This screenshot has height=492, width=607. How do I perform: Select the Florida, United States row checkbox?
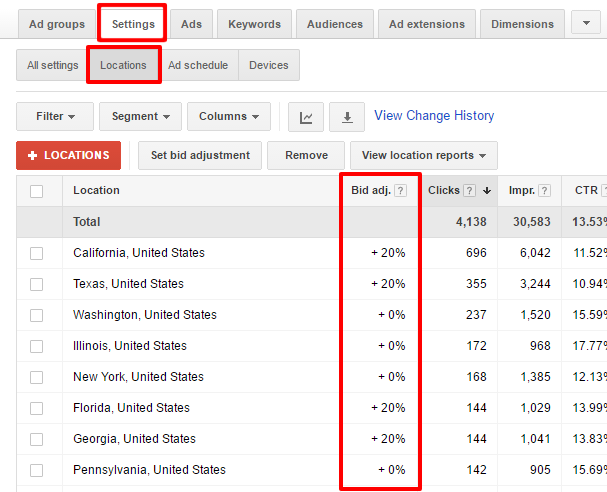tap(37, 409)
